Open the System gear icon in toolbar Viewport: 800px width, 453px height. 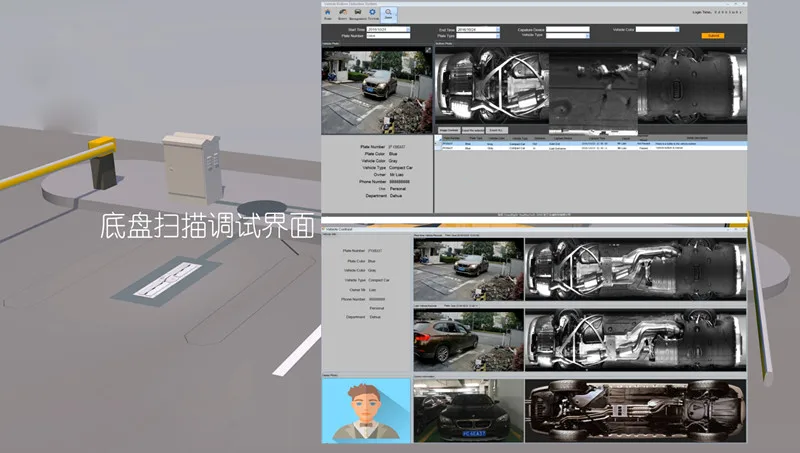373,14
